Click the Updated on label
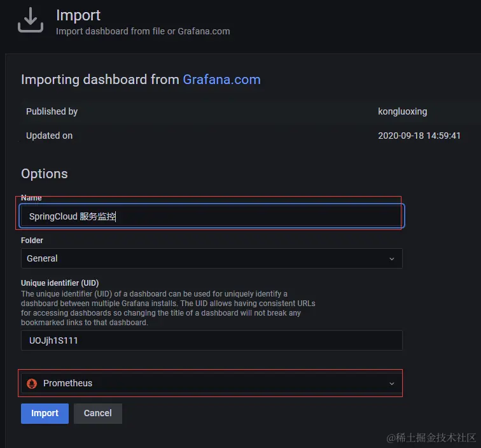The height and width of the screenshot is (448, 481). (50, 136)
